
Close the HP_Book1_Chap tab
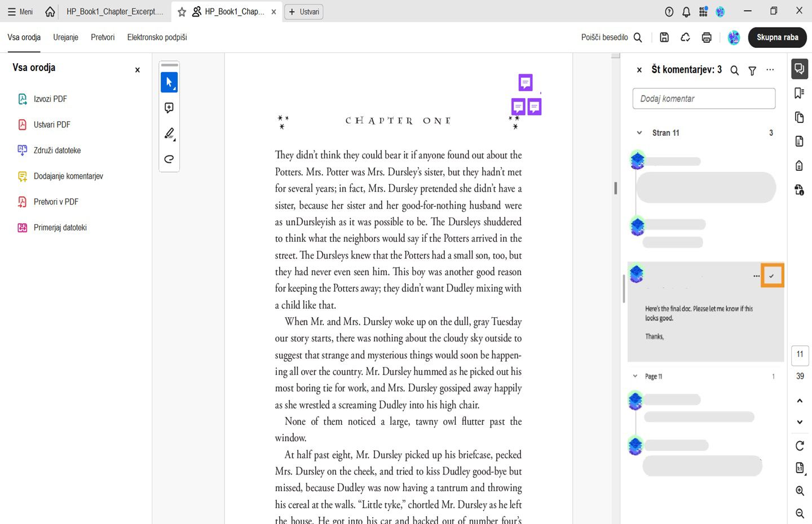click(274, 12)
